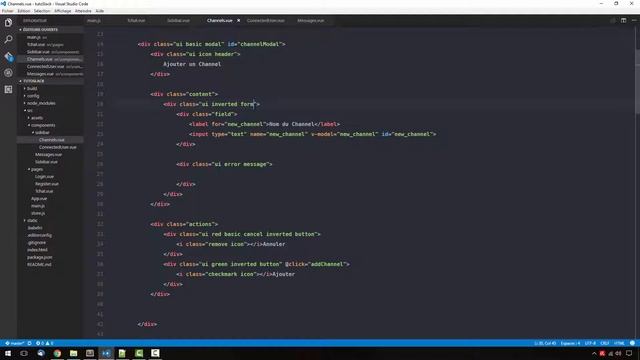Open the Search view in activity bar
Viewport: 640px width, 360px height.
click(x=8, y=39)
